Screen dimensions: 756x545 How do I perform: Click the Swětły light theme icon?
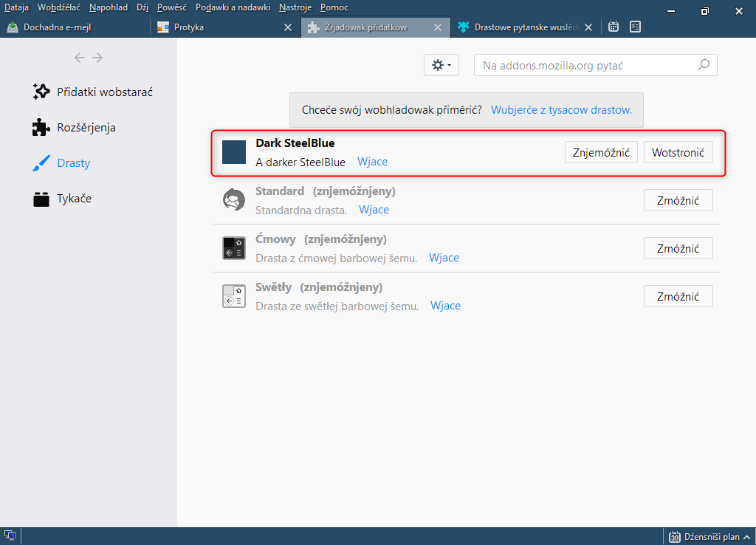pos(234,296)
